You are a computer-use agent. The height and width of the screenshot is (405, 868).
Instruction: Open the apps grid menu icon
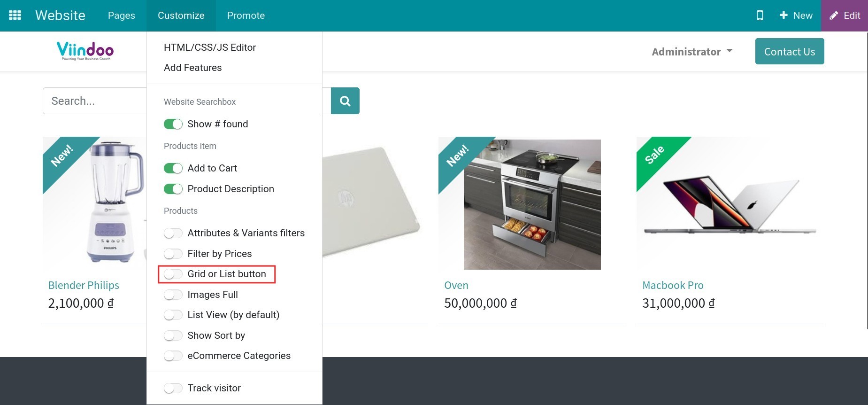(15, 16)
